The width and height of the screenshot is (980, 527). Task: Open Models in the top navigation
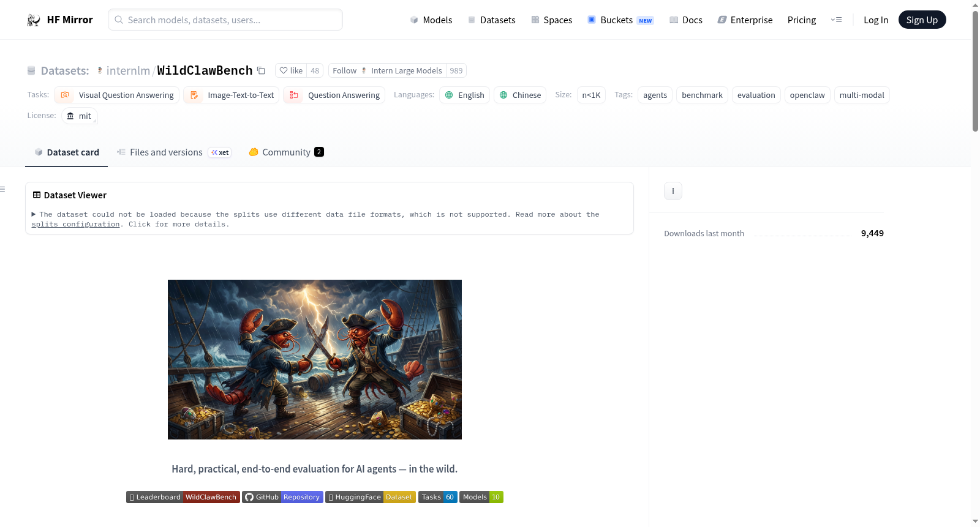point(431,20)
